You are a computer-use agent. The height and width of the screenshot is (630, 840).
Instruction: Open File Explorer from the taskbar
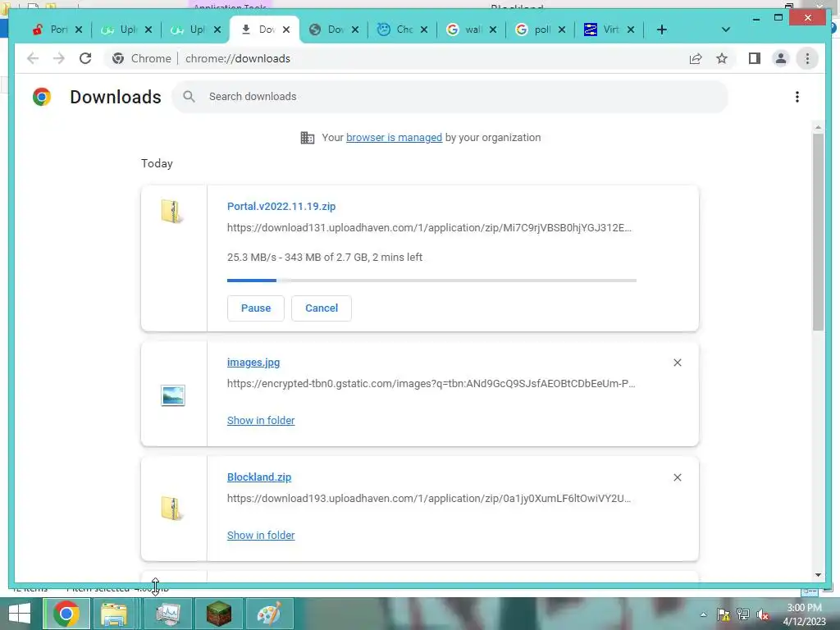click(114, 614)
